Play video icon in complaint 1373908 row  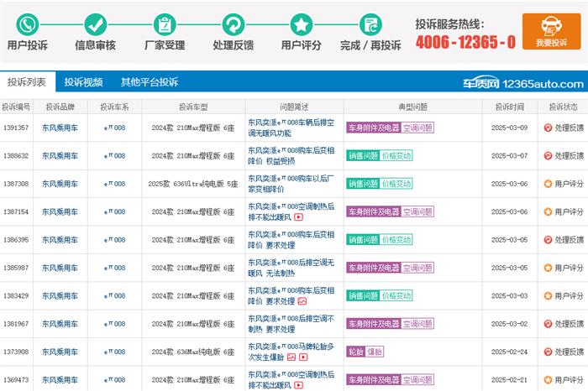click(x=303, y=357)
